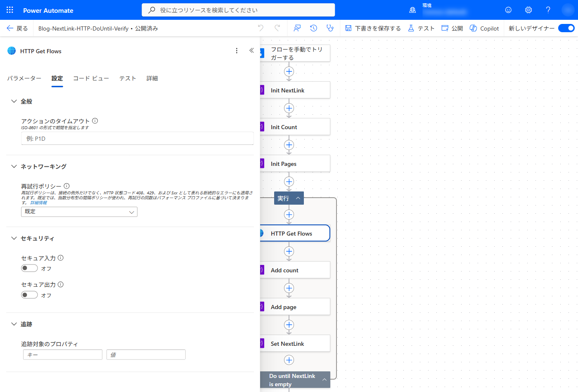Image resolution: width=578 pixels, height=392 pixels.
Task: Select the Init NextLink action card
Action: (295, 90)
